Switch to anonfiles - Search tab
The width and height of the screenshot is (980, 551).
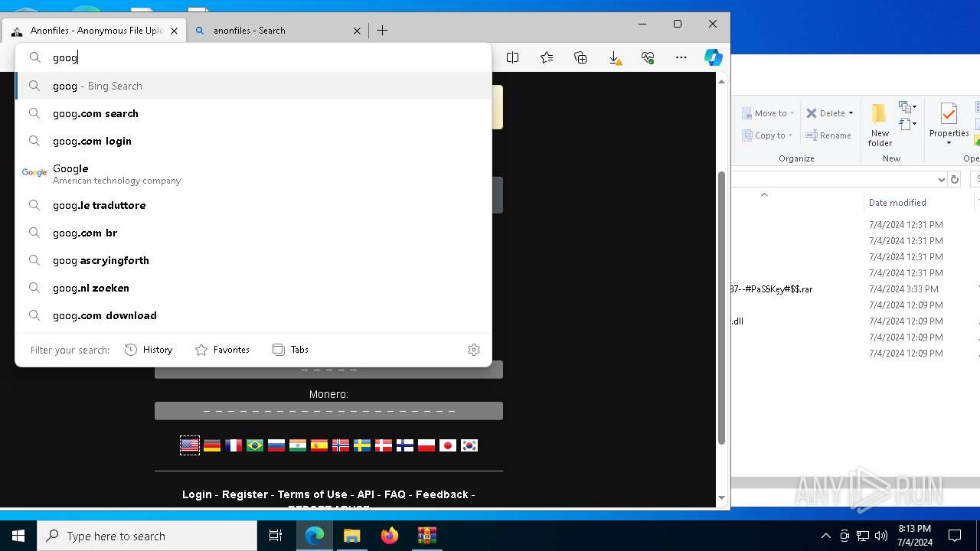(x=278, y=31)
